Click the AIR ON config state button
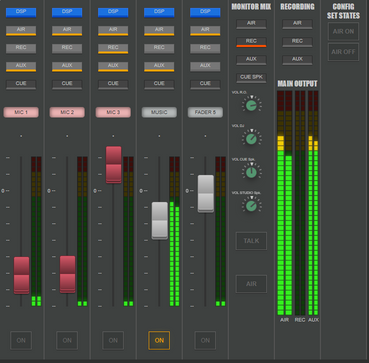 [x=343, y=32]
